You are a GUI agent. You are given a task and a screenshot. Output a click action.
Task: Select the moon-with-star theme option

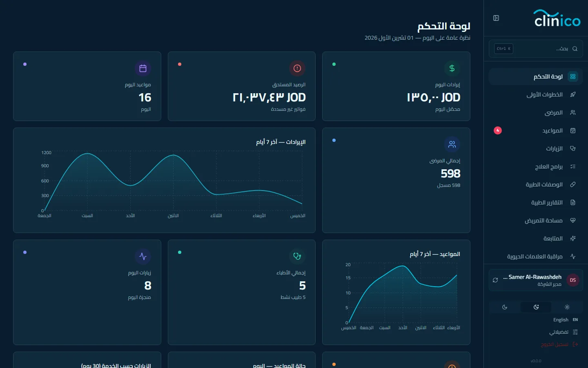[536, 307]
